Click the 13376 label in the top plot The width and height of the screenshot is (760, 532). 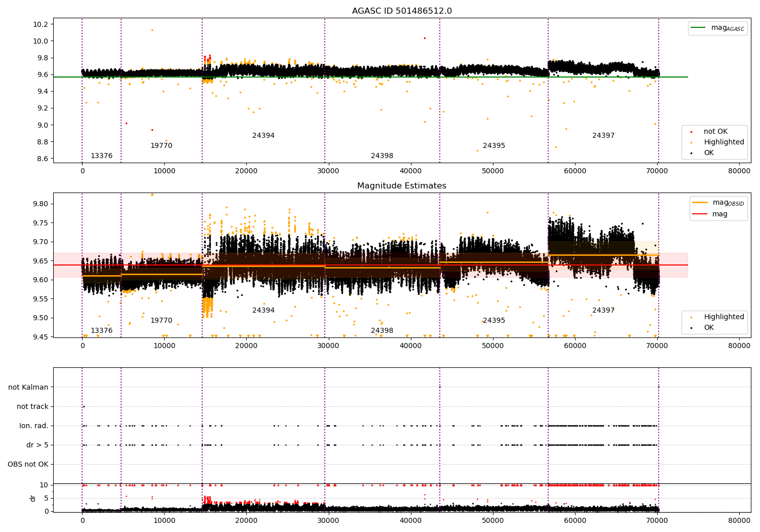tap(101, 156)
